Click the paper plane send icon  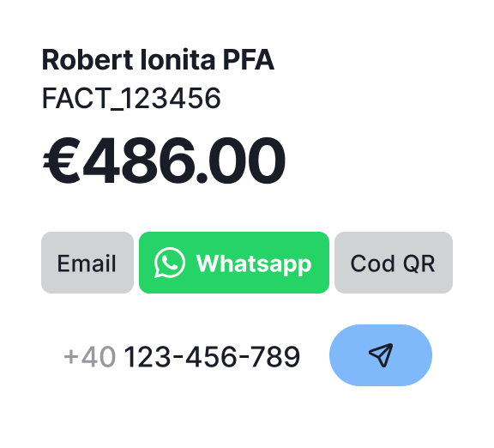[x=381, y=355]
